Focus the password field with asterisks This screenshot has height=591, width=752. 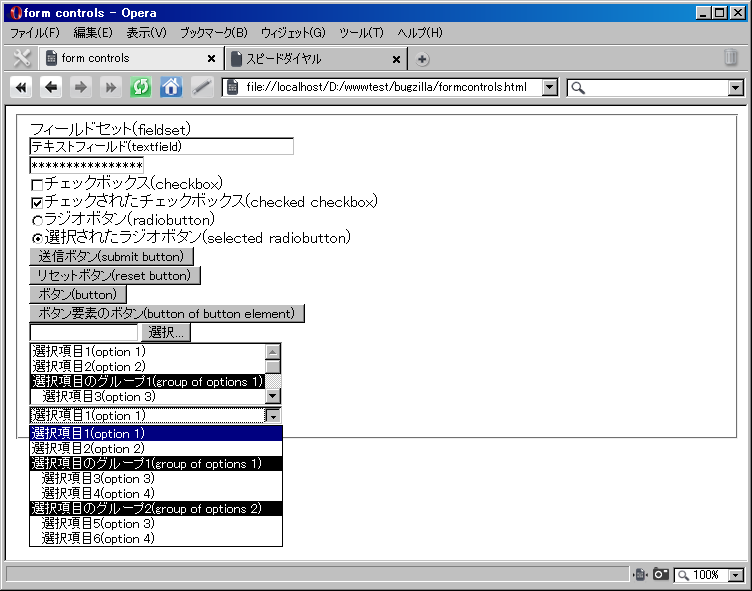[x=86, y=165]
